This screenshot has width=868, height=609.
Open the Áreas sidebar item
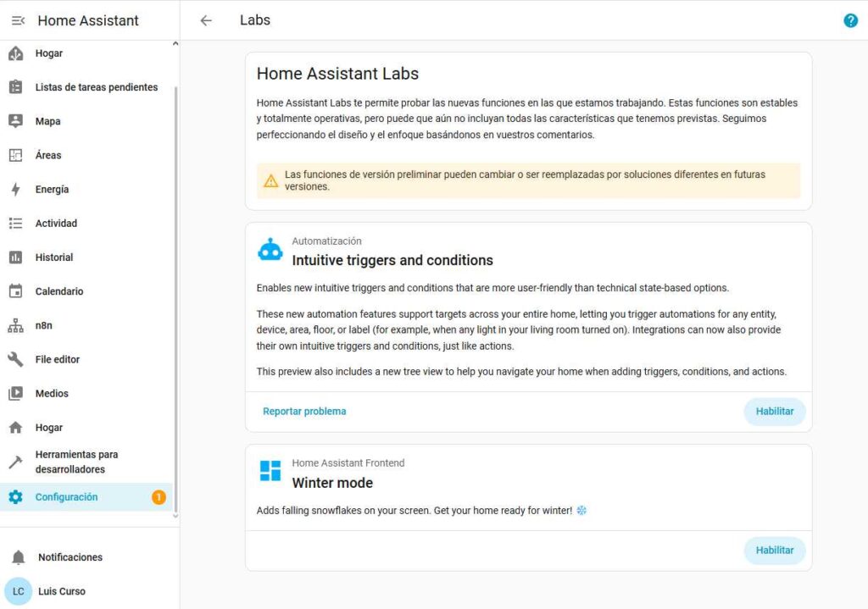tap(48, 155)
